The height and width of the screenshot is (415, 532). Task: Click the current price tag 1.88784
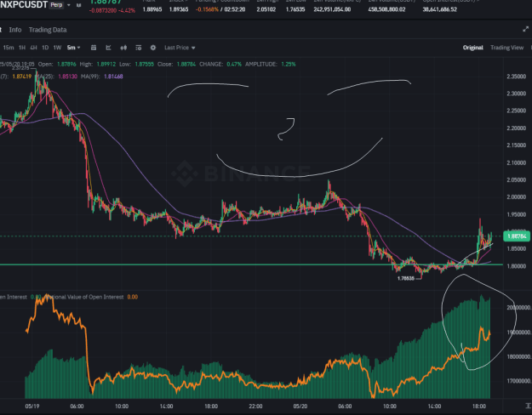click(x=517, y=236)
